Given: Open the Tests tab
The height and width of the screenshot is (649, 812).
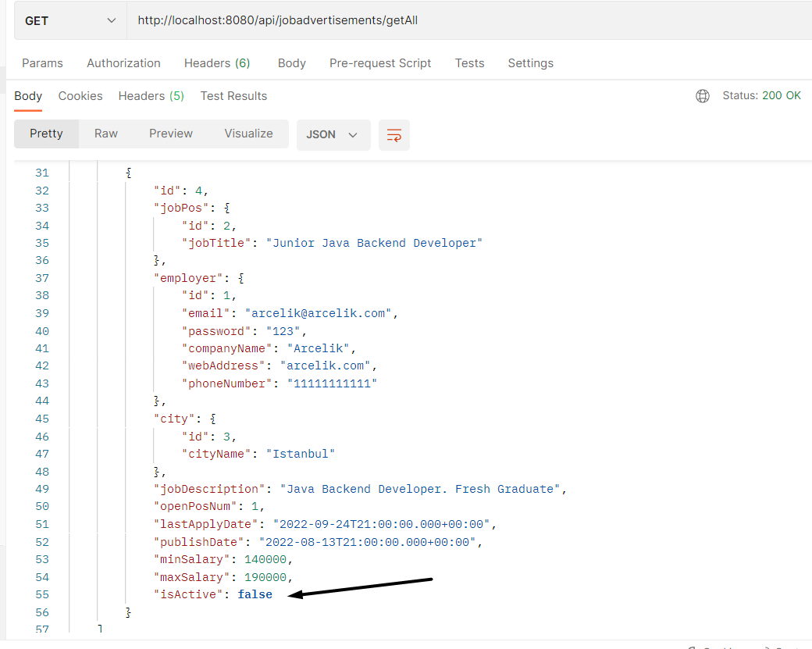Looking at the screenshot, I should [470, 63].
